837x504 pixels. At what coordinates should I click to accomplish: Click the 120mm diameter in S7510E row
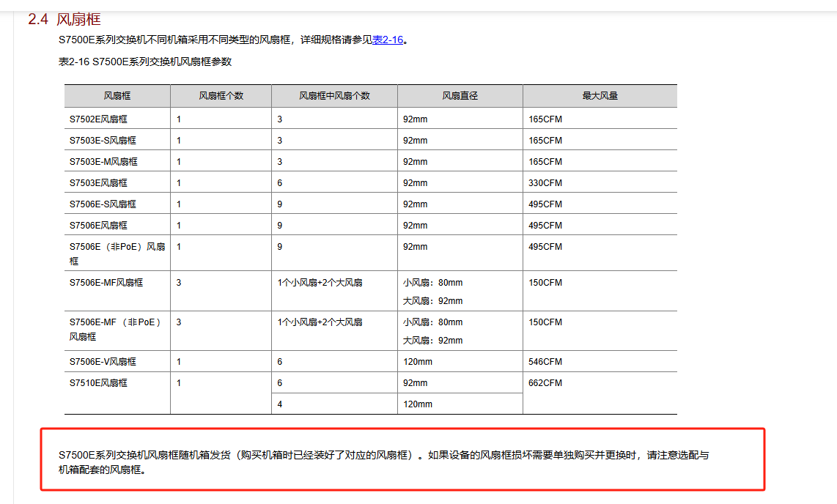pyautogui.click(x=418, y=404)
